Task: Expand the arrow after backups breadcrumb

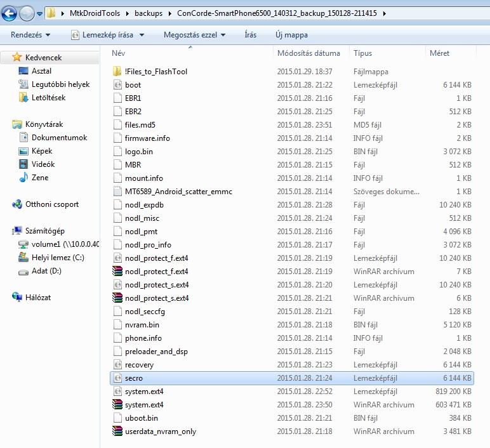Action: (170, 13)
